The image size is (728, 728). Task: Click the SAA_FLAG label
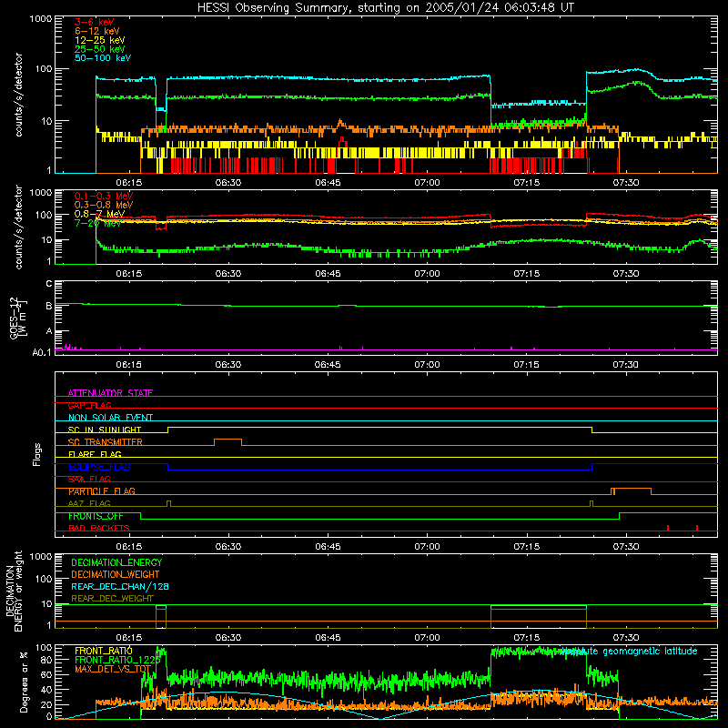pyautogui.click(x=89, y=480)
